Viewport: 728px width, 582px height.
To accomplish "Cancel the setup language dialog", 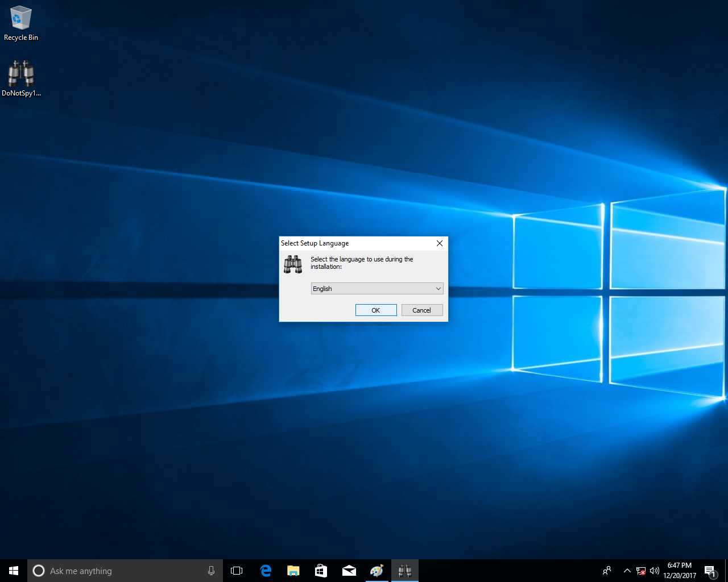I will (421, 310).
